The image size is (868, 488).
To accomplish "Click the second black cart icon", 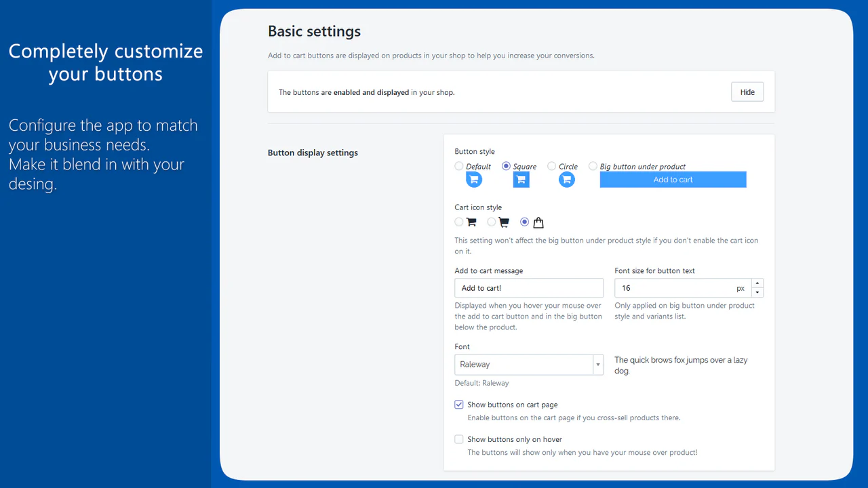I will (x=504, y=222).
